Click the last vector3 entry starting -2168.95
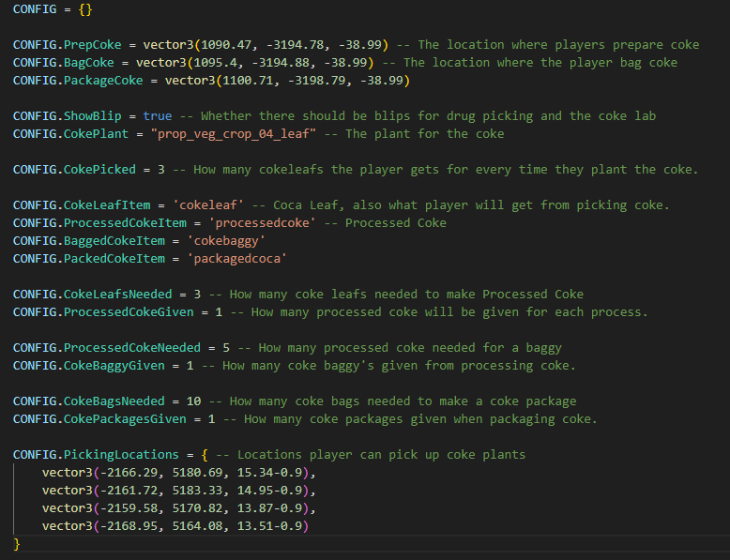 [x=175, y=526]
